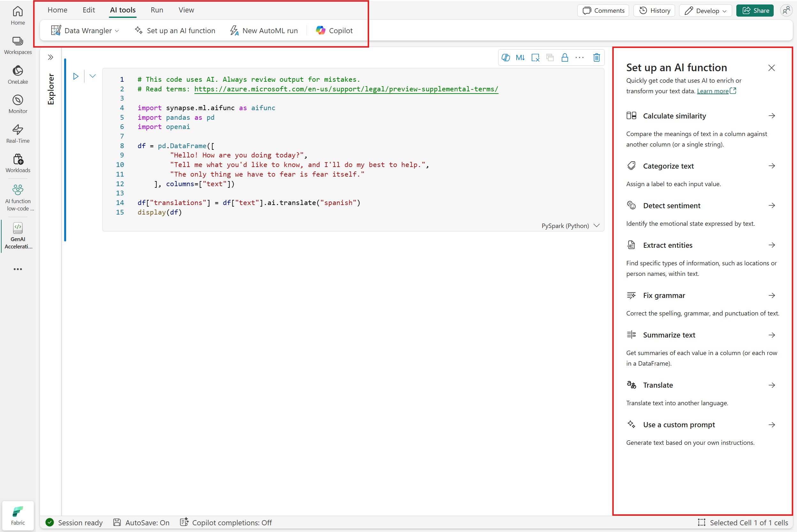
Task: Start a New AutoML run
Action: [264, 31]
